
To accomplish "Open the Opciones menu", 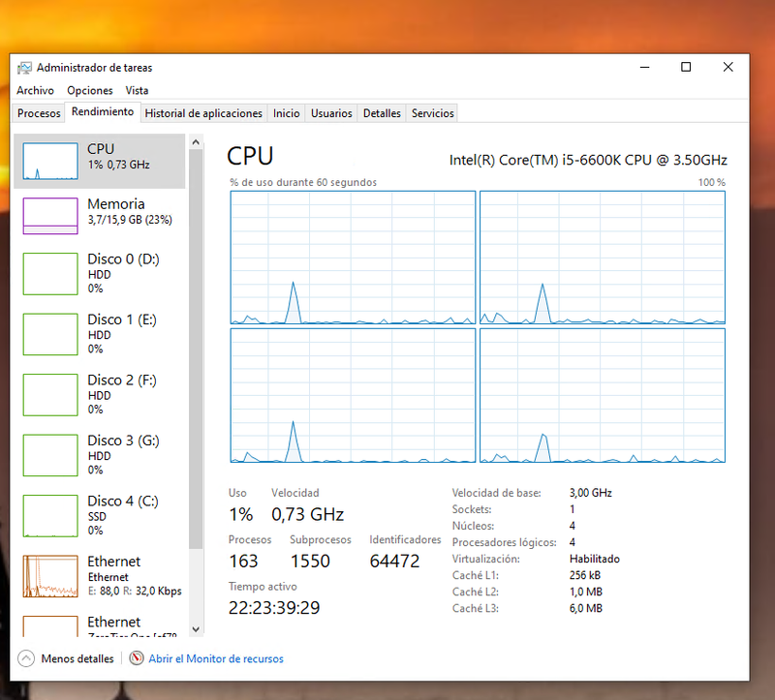I will tap(90, 90).
